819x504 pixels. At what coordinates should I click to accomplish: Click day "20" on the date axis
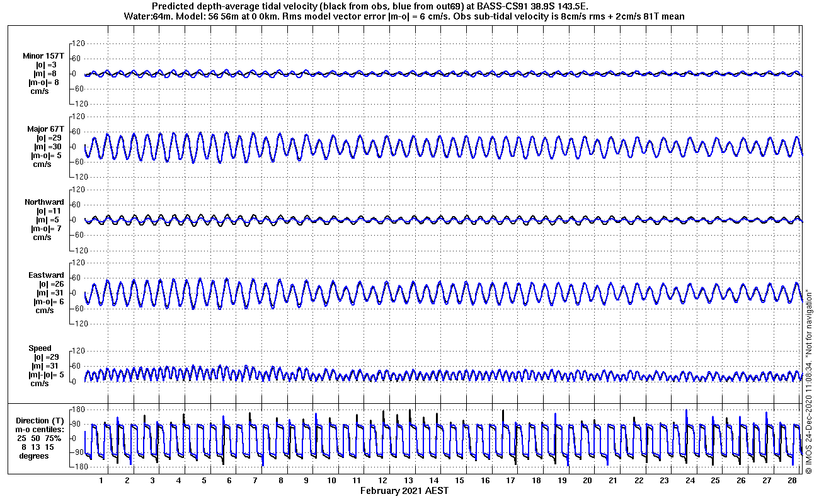click(x=587, y=480)
